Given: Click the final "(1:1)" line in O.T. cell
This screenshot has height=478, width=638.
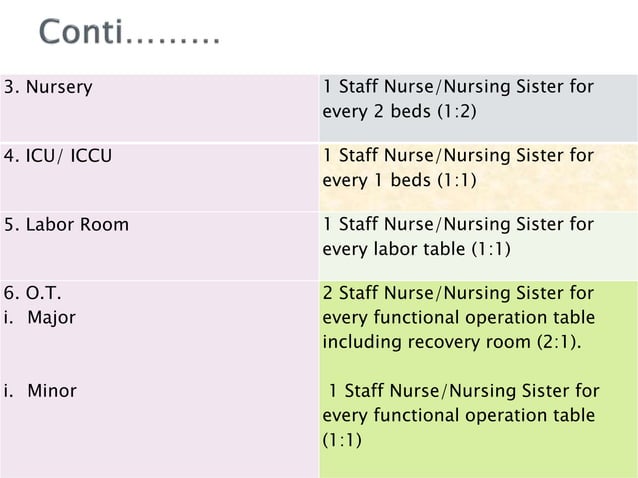Looking at the screenshot, I should pyautogui.click(x=342, y=440).
